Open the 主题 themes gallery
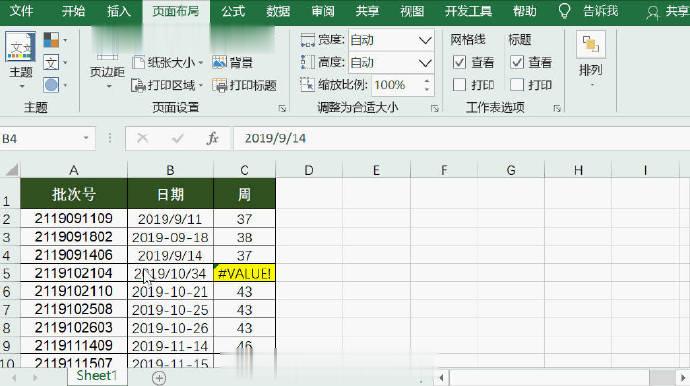690x386 pixels. [20, 59]
